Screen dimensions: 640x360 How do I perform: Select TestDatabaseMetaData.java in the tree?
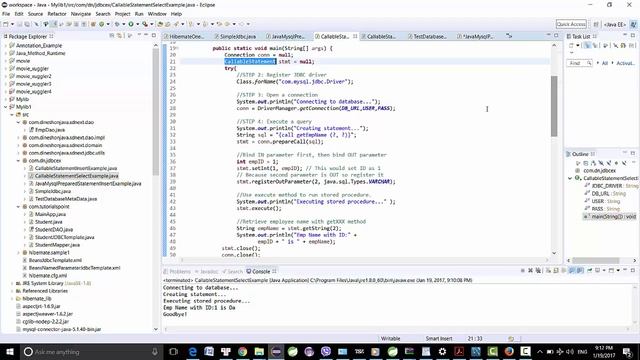(66, 199)
